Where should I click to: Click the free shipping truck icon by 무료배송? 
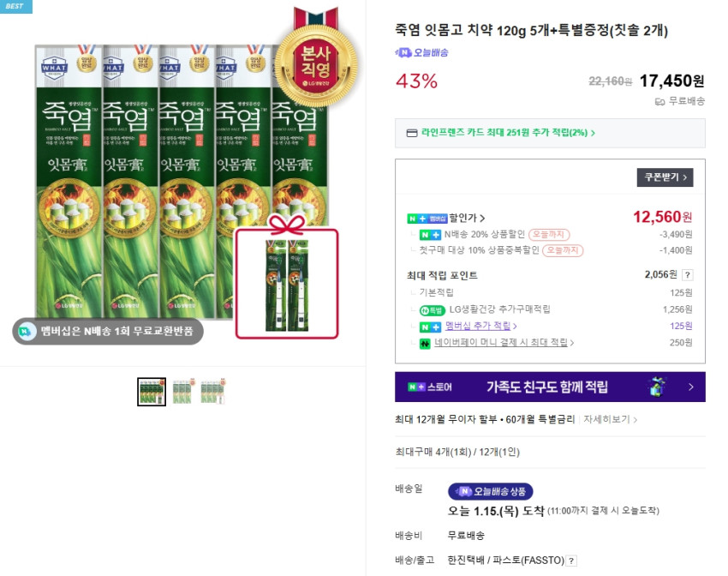coord(659,101)
